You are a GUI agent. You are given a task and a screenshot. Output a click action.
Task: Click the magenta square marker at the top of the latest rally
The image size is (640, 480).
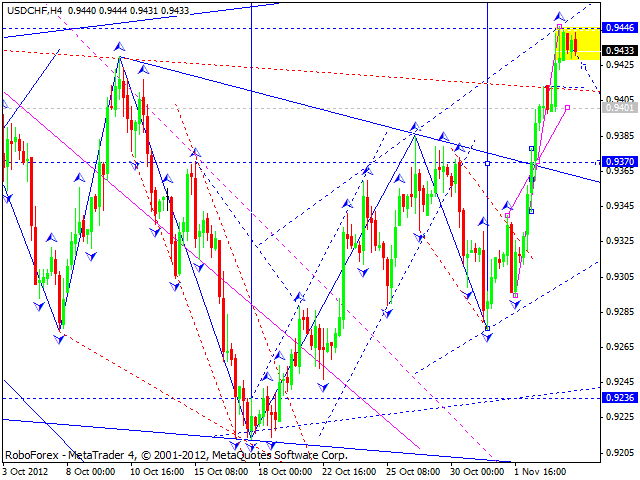[x=559, y=27]
